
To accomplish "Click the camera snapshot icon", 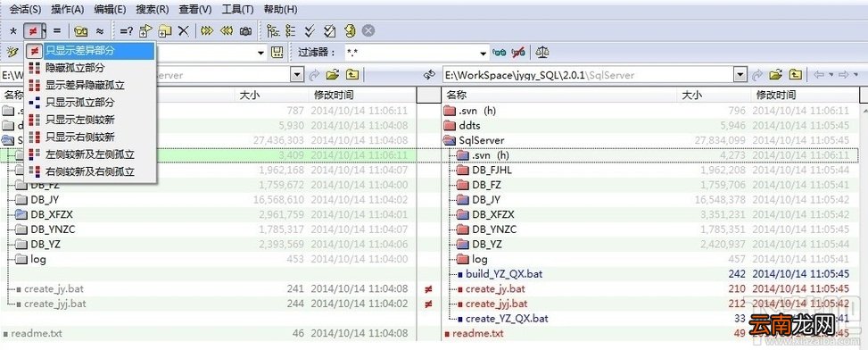I will pyautogui.click(x=245, y=31).
